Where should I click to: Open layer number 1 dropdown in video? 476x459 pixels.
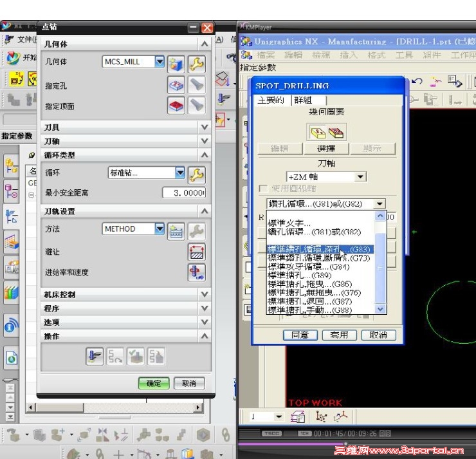click(x=279, y=417)
